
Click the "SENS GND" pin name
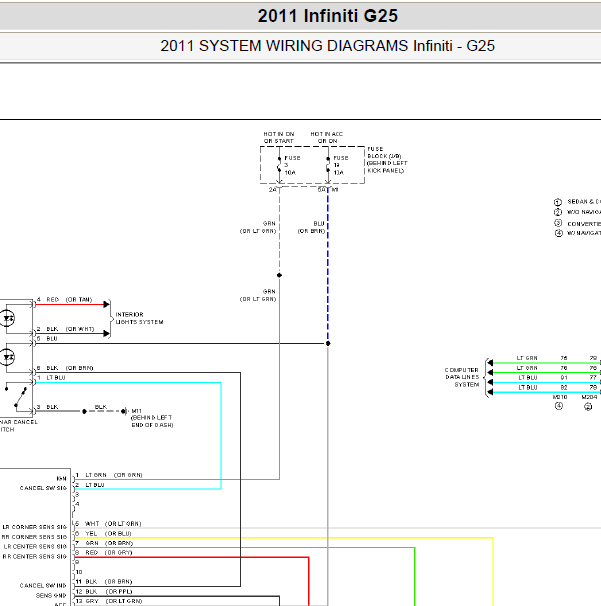coord(51,596)
